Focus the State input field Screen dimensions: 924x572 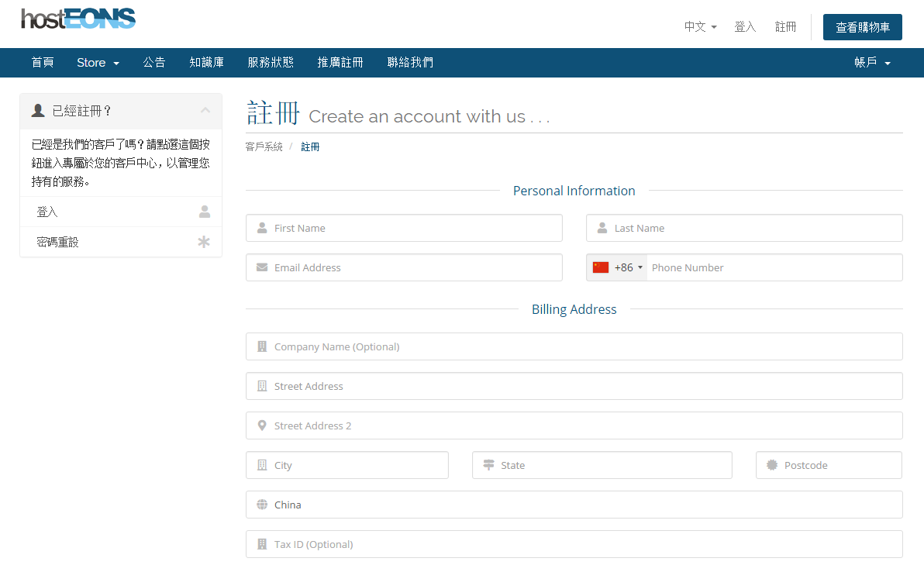pos(602,465)
